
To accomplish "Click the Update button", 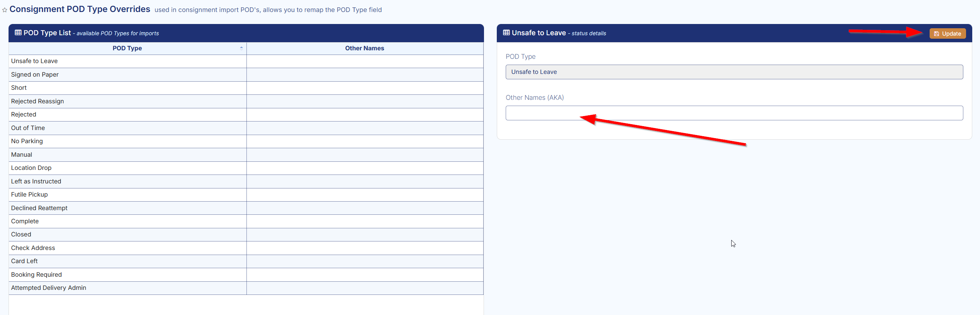I will 947,34.
